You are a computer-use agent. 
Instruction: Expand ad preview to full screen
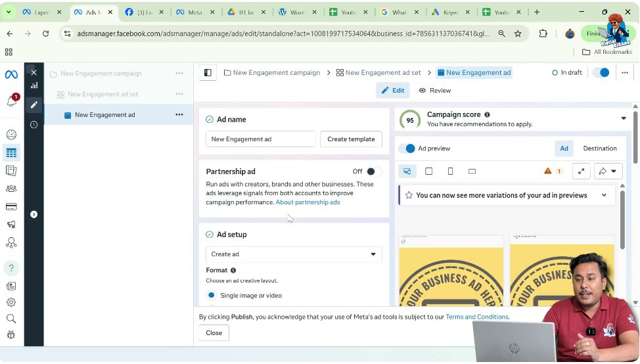click(x=581, y=171)
